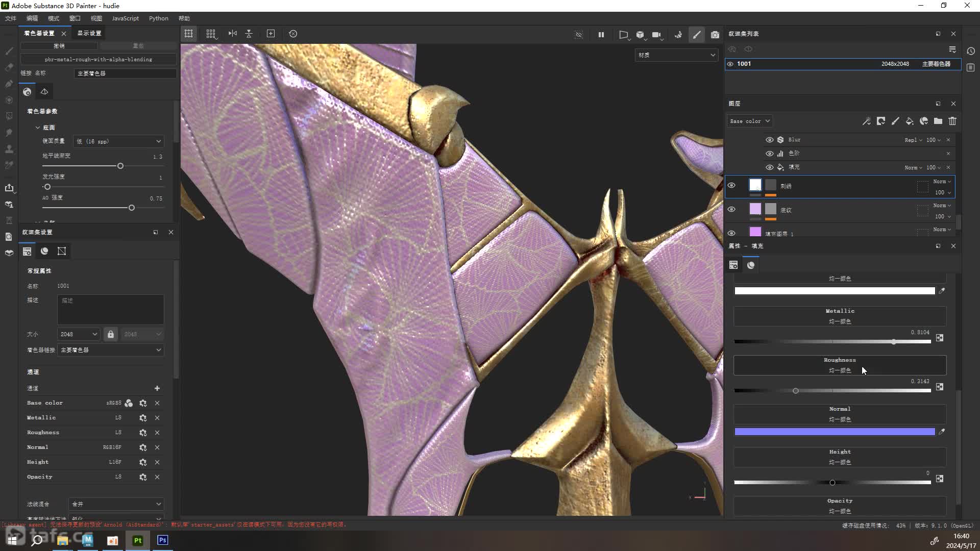The width and height of the screenshot is (980, 551).
Task: Add a fill layer with bucket icon
Action: coord(910,121)
